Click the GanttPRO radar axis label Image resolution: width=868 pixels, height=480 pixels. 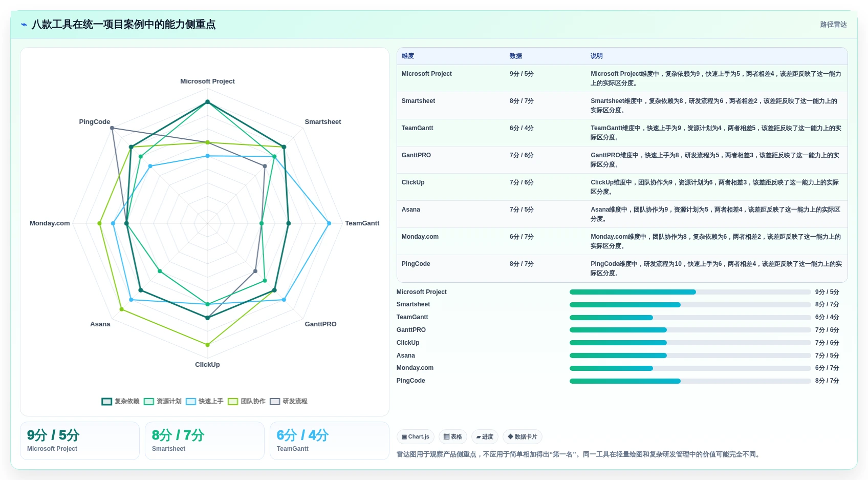(x=321, y=324)
